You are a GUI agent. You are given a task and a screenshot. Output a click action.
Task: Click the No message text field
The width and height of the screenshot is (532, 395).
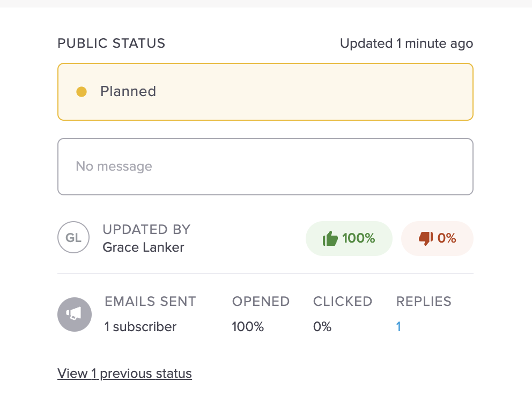pos(265,166)
